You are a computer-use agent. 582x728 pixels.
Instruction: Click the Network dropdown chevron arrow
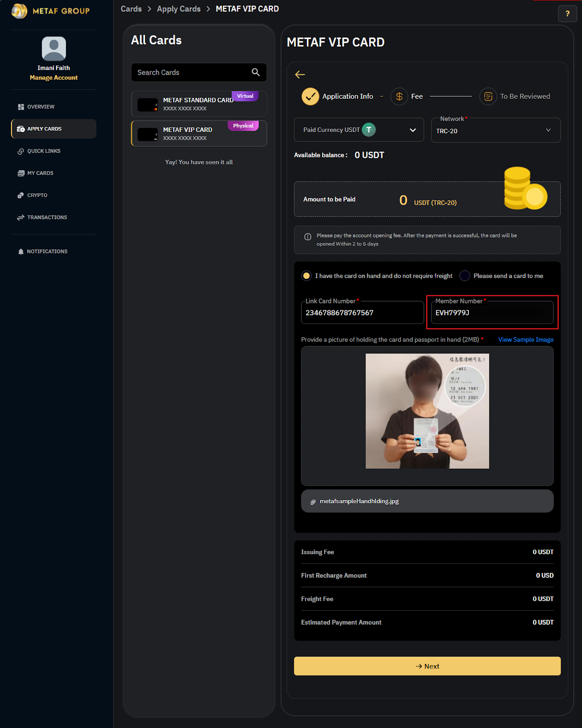[548, 130]
